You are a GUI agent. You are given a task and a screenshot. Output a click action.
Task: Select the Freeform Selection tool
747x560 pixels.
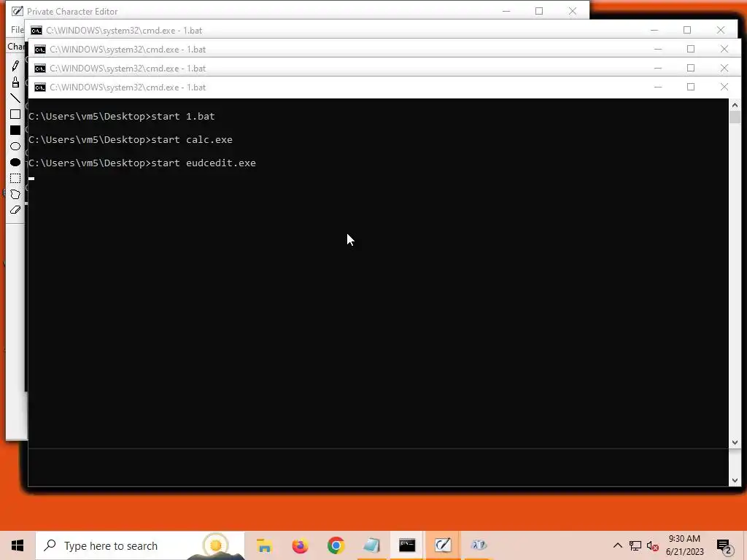click(15, 194)
